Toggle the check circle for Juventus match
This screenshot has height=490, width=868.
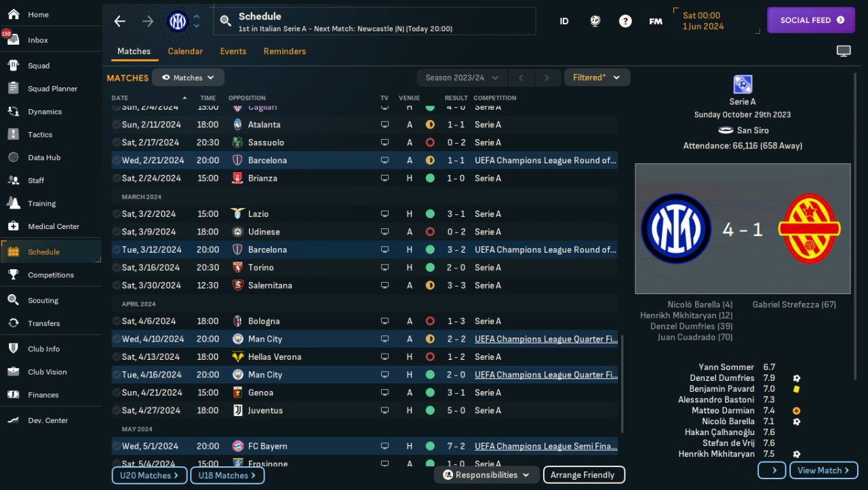pyautogui.click(x=116, y=410)
